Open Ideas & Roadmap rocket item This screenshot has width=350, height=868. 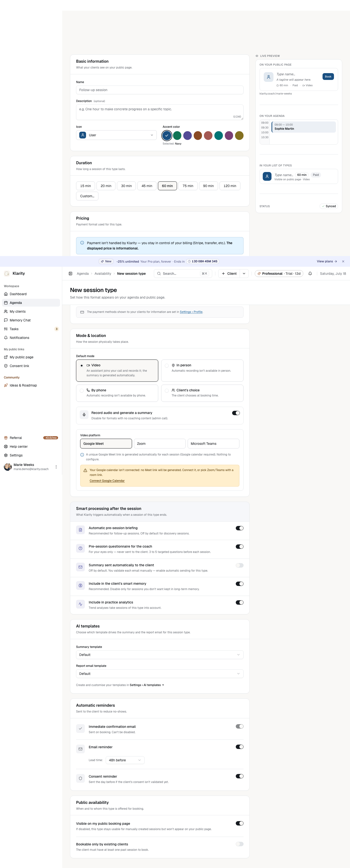tap(31, 386)
